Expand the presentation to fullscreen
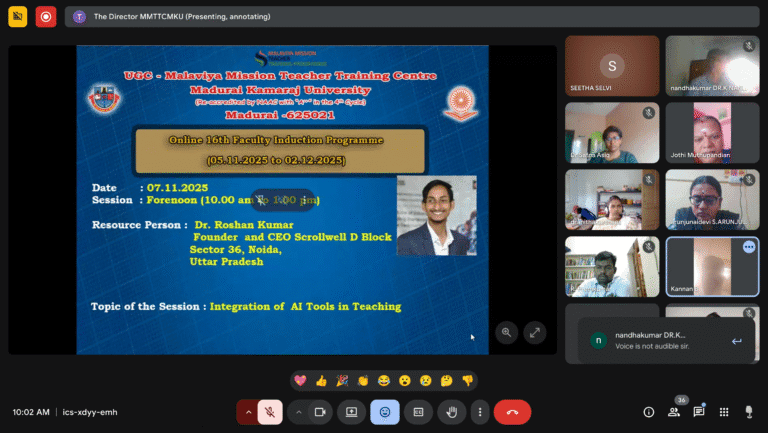The width and height of the screenshot is (768, 433). point(535,332)
